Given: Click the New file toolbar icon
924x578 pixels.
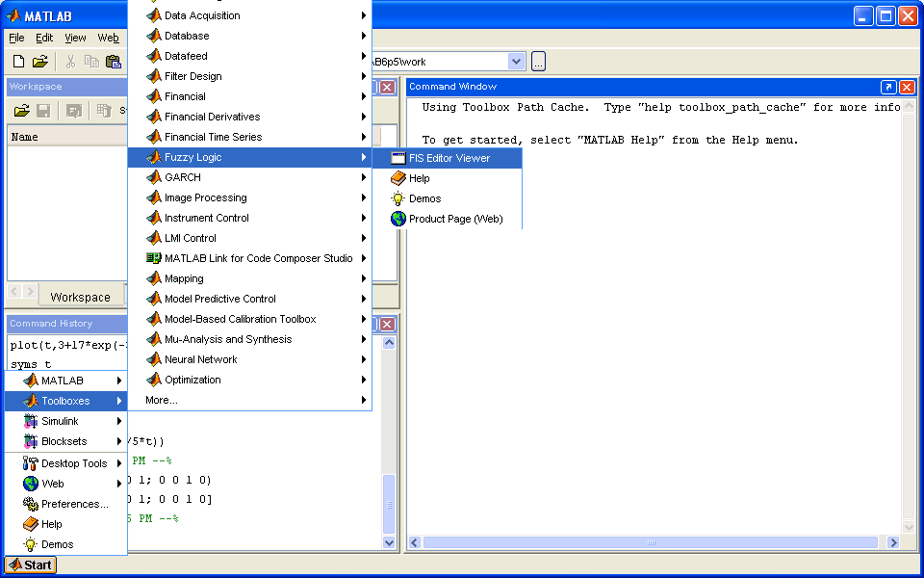Looking at the screenshot, I should [19, 62].
